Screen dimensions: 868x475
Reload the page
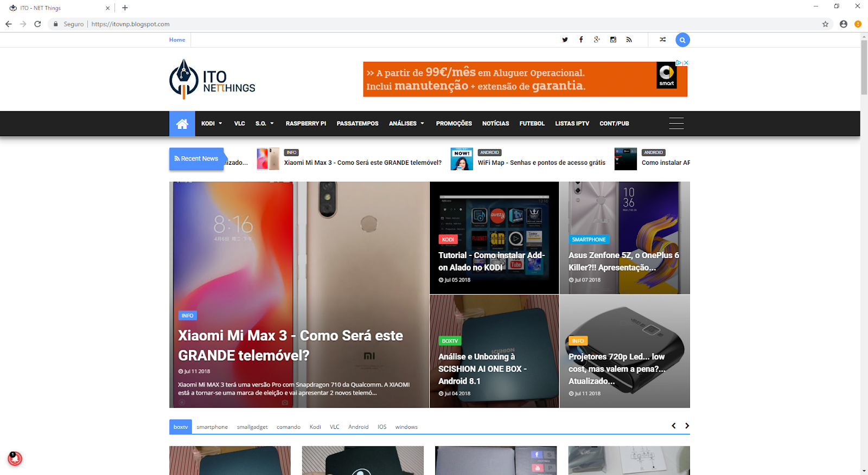coord(37,24)
